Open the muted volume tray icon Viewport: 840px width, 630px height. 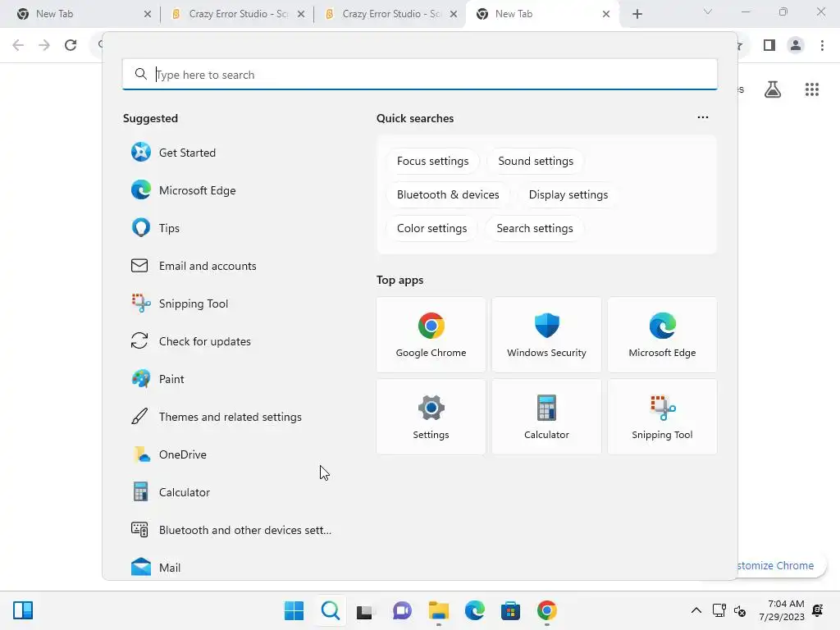[741, 610]
